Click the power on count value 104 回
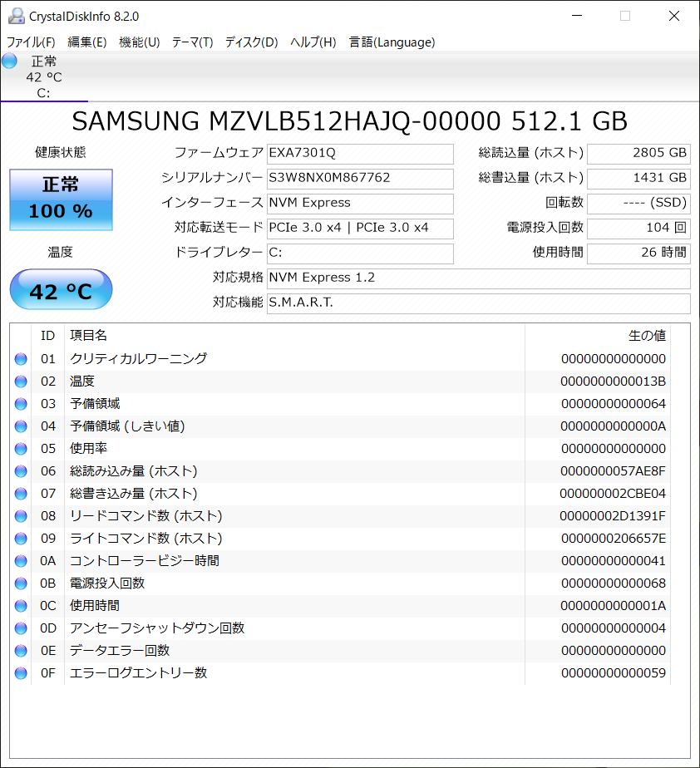Image resolution: width=700 pixels, height=768 pixels. tap(638, 229)
